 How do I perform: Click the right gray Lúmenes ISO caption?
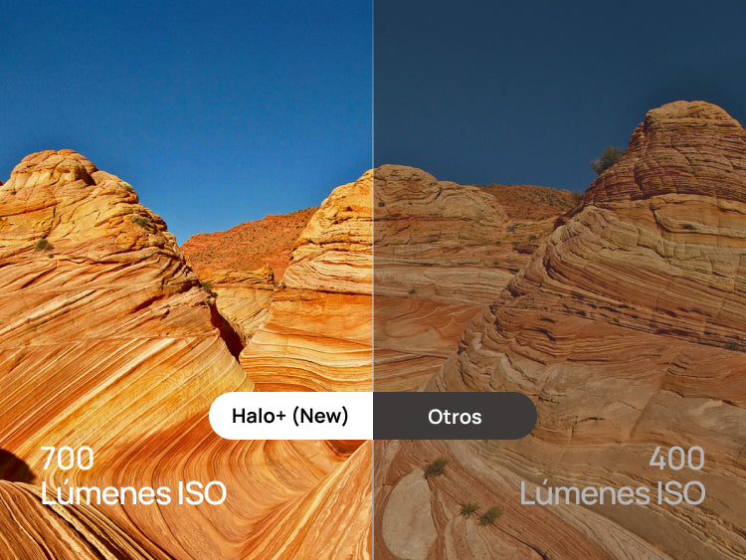[613, 493]
